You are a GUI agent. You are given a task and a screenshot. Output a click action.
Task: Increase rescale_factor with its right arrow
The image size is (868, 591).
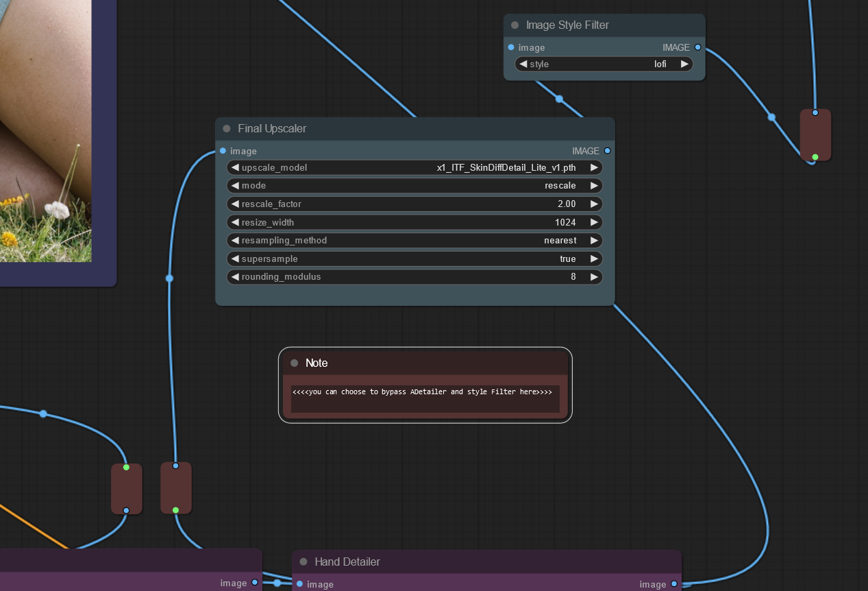point(593,204)
